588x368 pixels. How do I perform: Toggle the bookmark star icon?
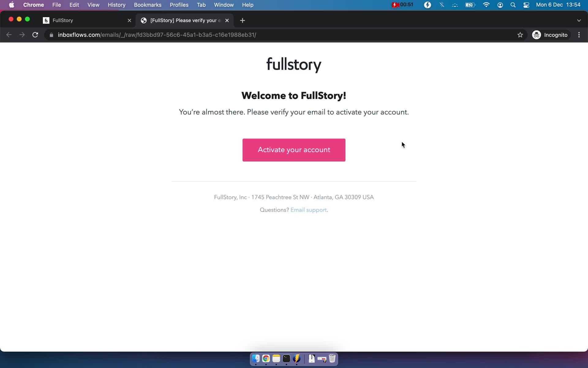(x=520, y=35)
